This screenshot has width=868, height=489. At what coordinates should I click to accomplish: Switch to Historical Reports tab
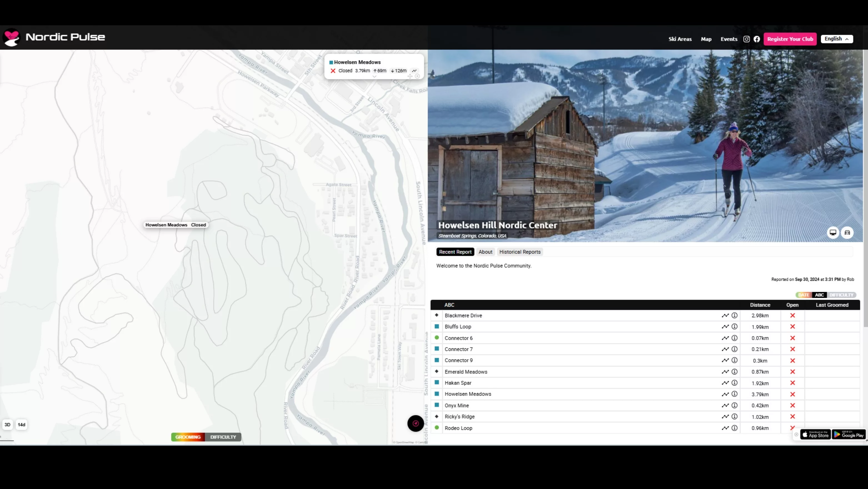520,252
